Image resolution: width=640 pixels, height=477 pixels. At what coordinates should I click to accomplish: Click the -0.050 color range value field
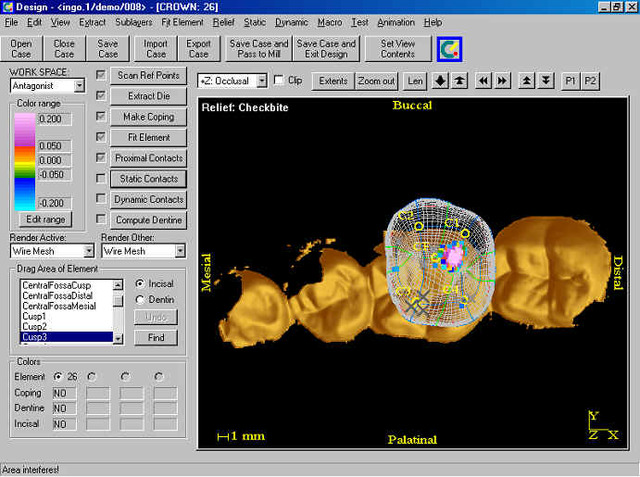(54, 175)
